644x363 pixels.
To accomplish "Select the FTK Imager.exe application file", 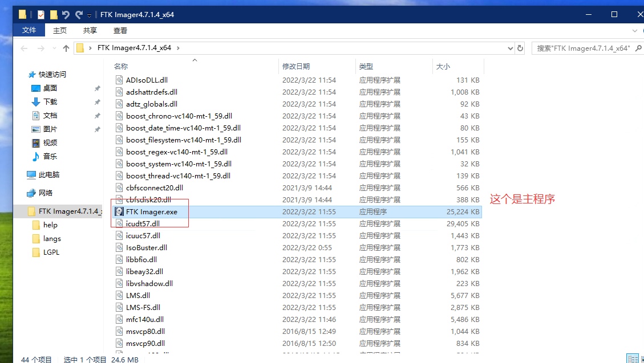I will [x=151, y=212].
